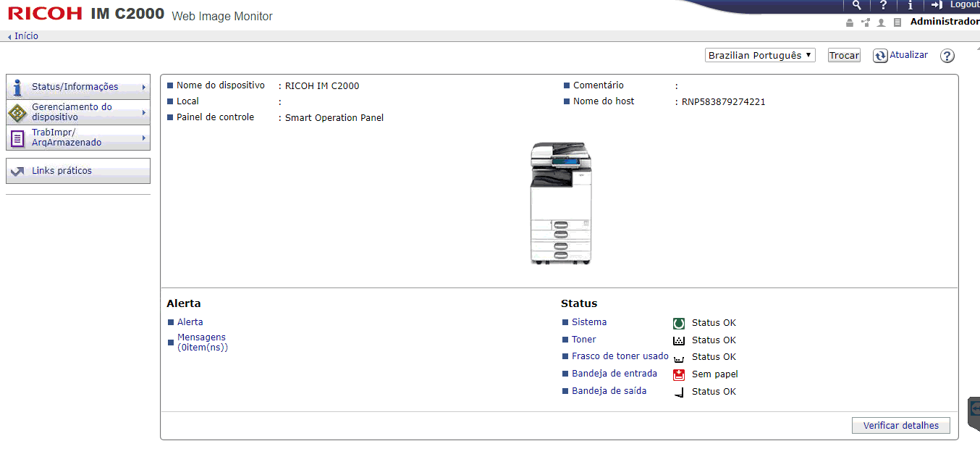Click the network device switch icon
Screen dimensions: 980x462
pyautogui.click(x=866, y=22)
